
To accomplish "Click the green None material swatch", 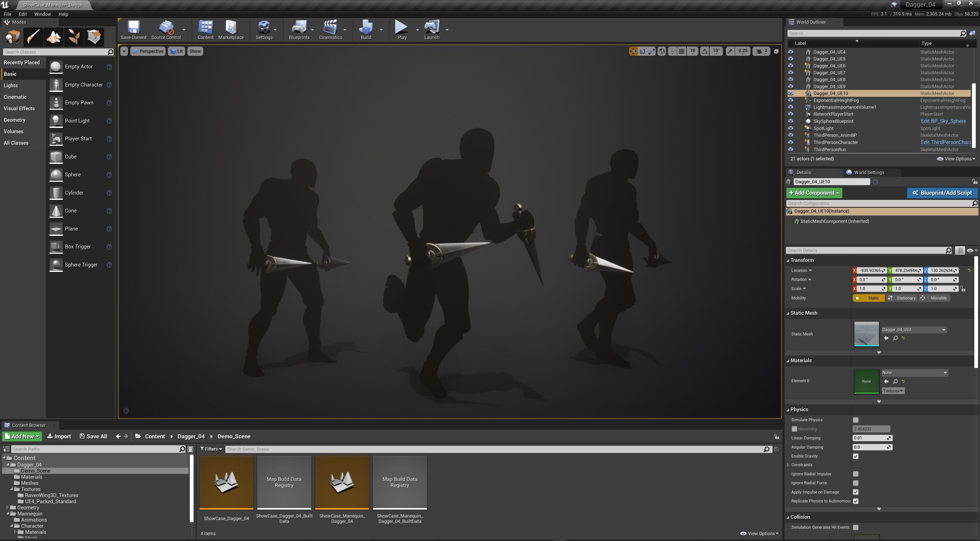I will click(866, 381).
